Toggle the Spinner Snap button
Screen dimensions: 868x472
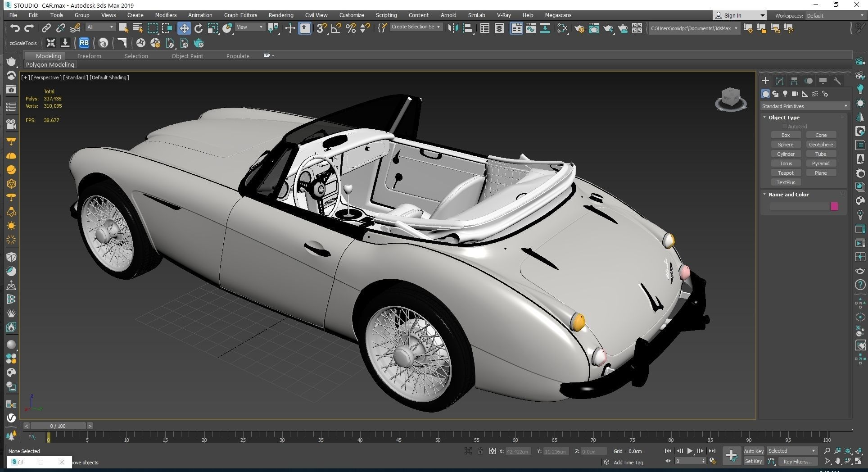tap(365, 28)
